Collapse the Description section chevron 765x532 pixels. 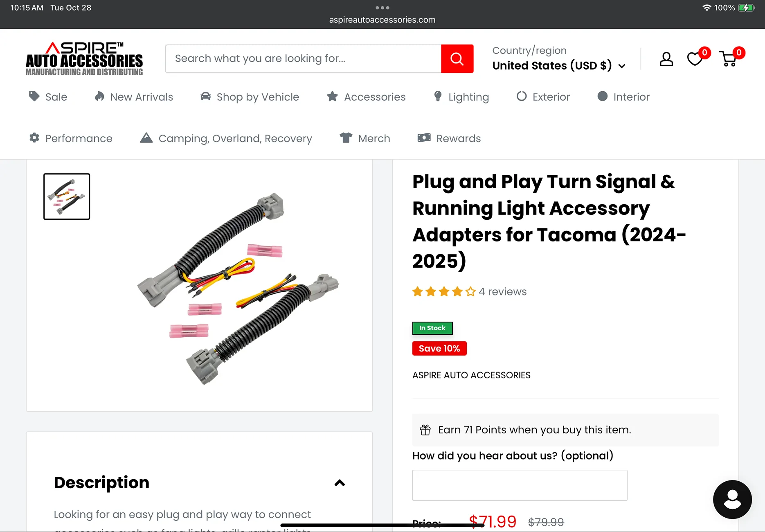click(340, 483)
